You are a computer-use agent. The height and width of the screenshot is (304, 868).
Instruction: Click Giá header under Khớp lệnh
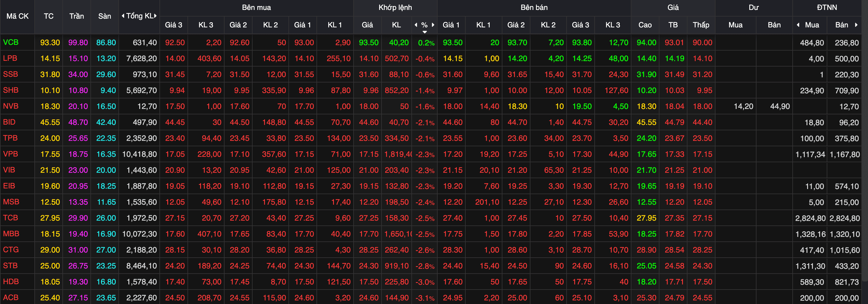click(x=367, y=25)
